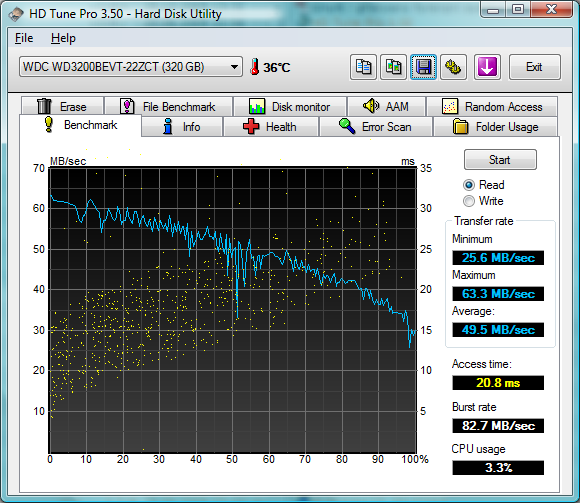
Task: Switch to the Random Access tab
Action: (492, 107)
